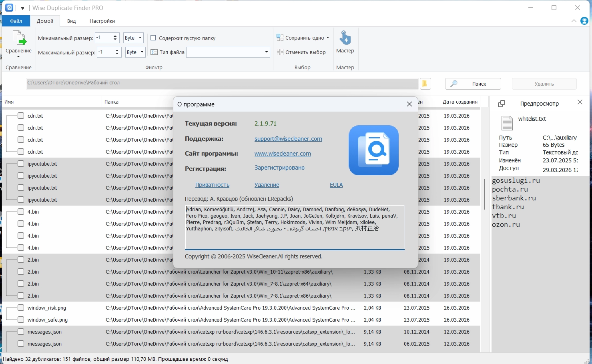592x364 pixels.
Task: Open the Настройки tab
Action: pos(102,21)
